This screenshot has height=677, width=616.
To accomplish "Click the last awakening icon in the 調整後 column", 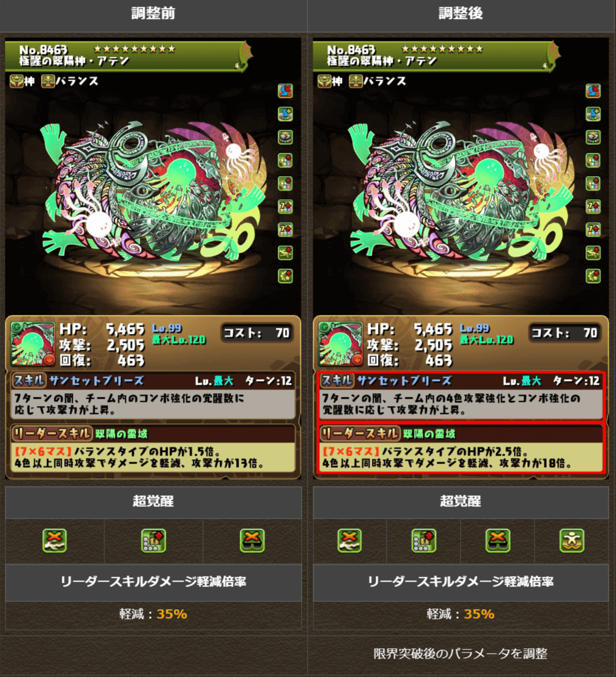I will (593, 276).
